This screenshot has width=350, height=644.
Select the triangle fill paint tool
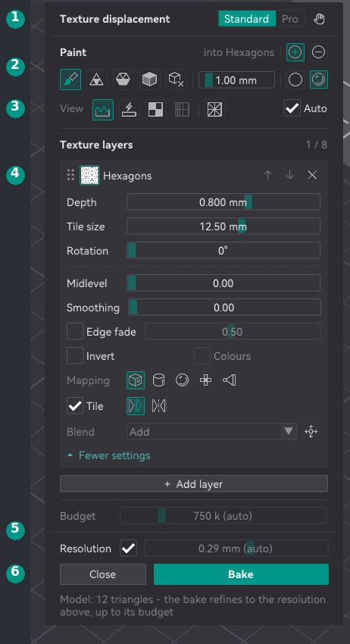pyautogui.click(x=97, y=80)
